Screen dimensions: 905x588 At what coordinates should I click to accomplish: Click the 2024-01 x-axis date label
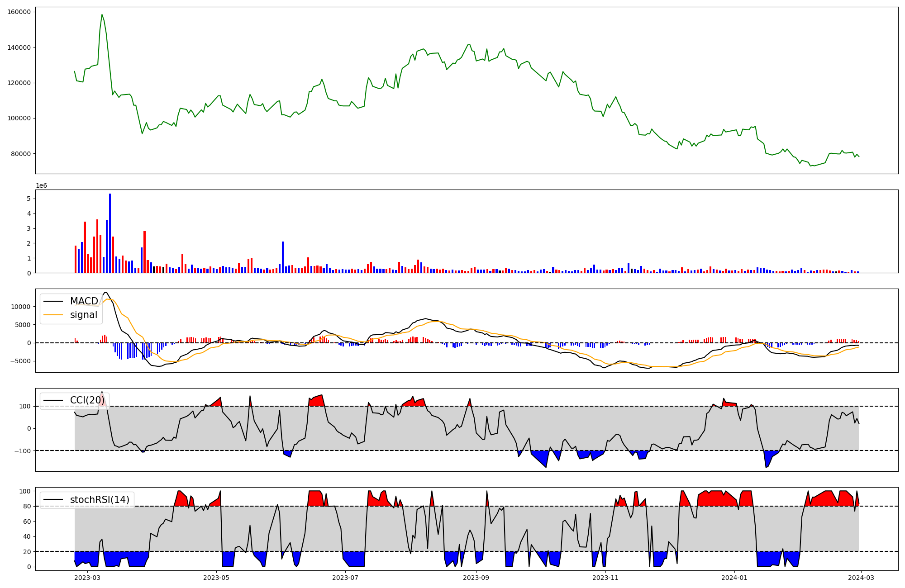click(734, 578)
